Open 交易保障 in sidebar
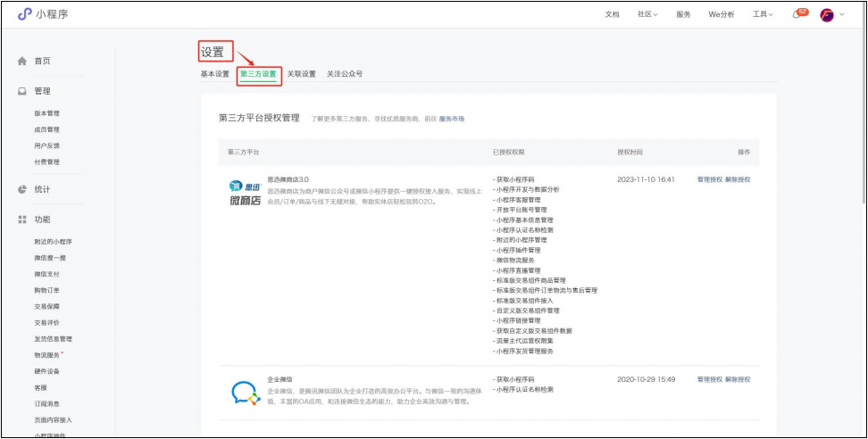Screen dimensions: 868x439 [46, 306]
